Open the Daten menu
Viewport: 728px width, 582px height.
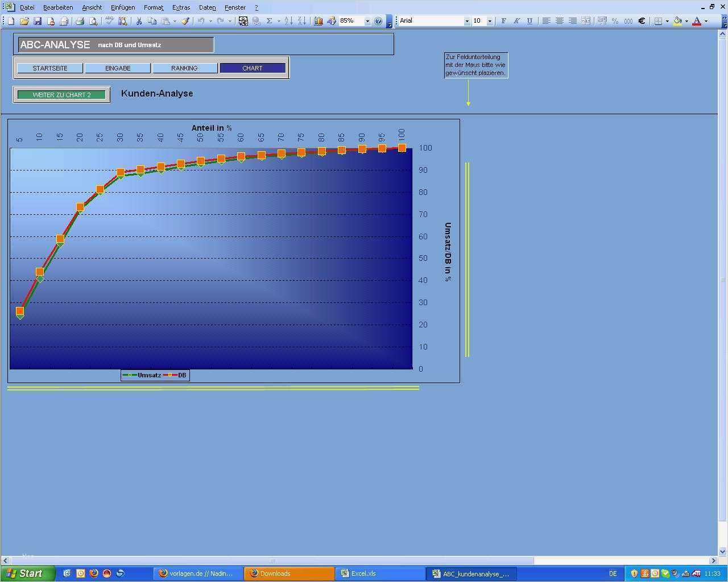coord(208,7)
